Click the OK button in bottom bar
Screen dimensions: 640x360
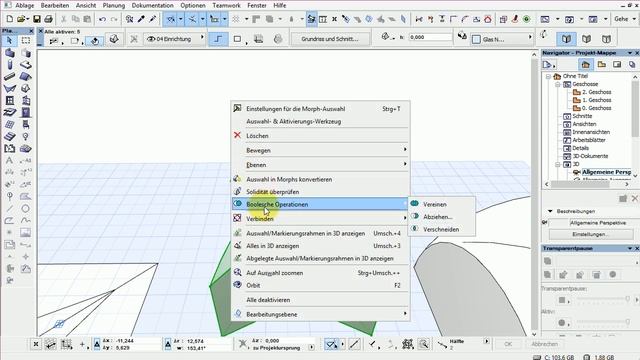click(x=508, y=344)
